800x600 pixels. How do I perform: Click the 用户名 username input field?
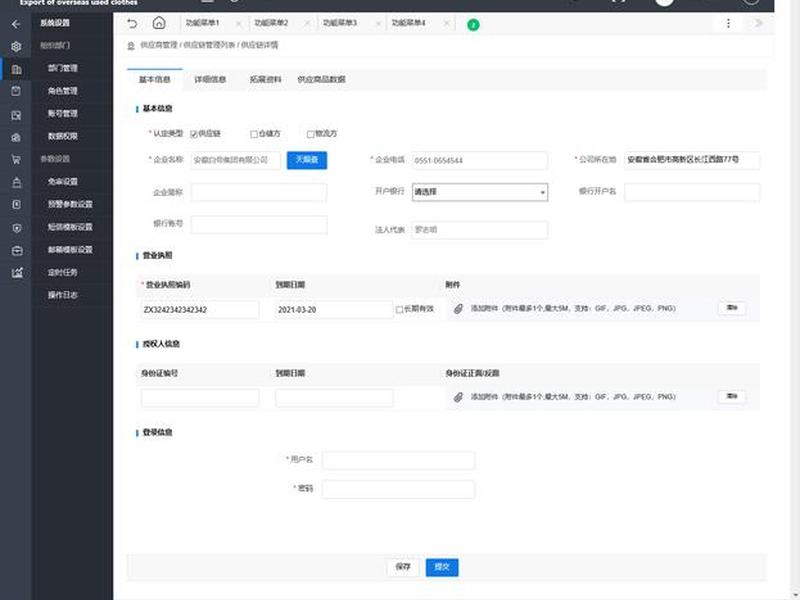[x=398, y=460]
